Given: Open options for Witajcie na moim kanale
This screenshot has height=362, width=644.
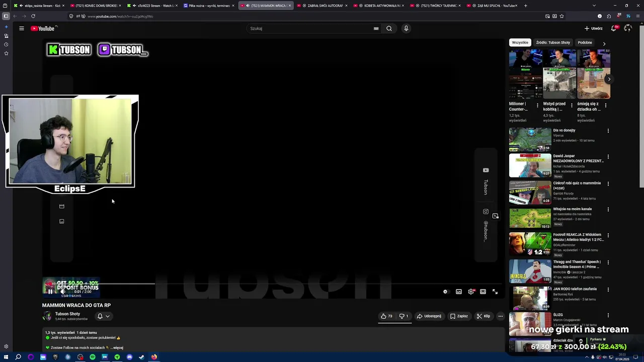Looking at the screenshot, I should 608,210.
